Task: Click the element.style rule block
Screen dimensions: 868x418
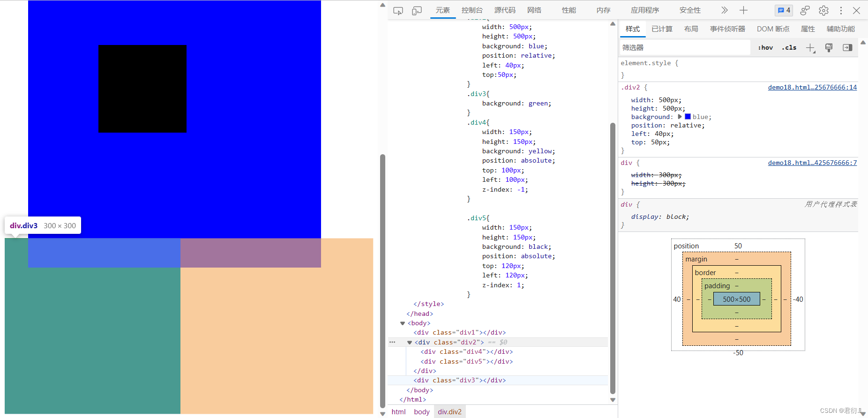Action: point(739,69)
